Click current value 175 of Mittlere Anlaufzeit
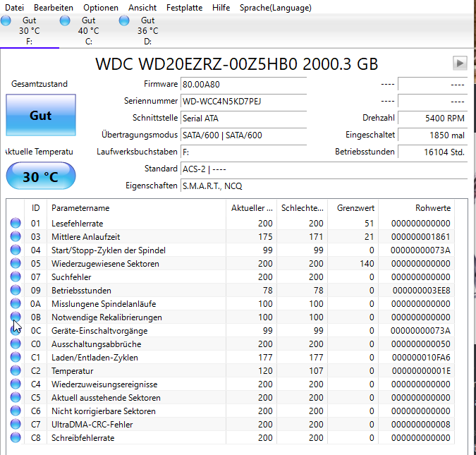476x455 pixels. (265, 237)
